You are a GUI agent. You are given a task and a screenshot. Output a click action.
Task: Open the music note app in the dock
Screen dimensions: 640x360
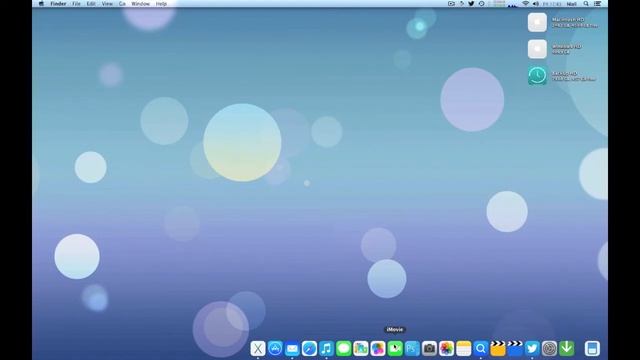[x=327, y=349]
